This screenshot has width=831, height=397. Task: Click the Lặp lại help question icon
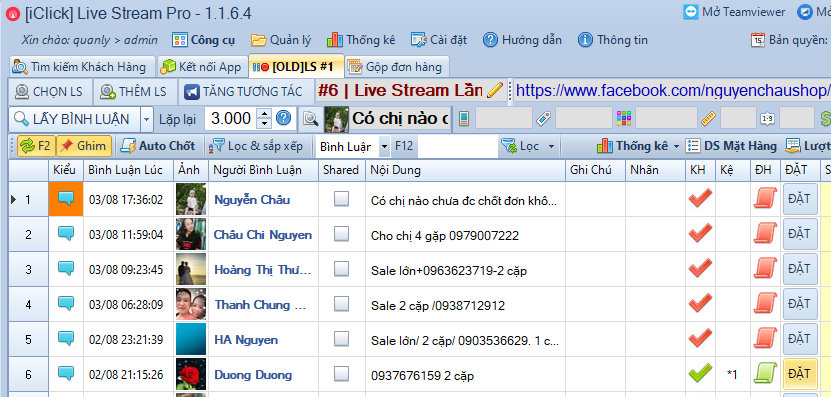pyautogui.click(x=284, y=118)
